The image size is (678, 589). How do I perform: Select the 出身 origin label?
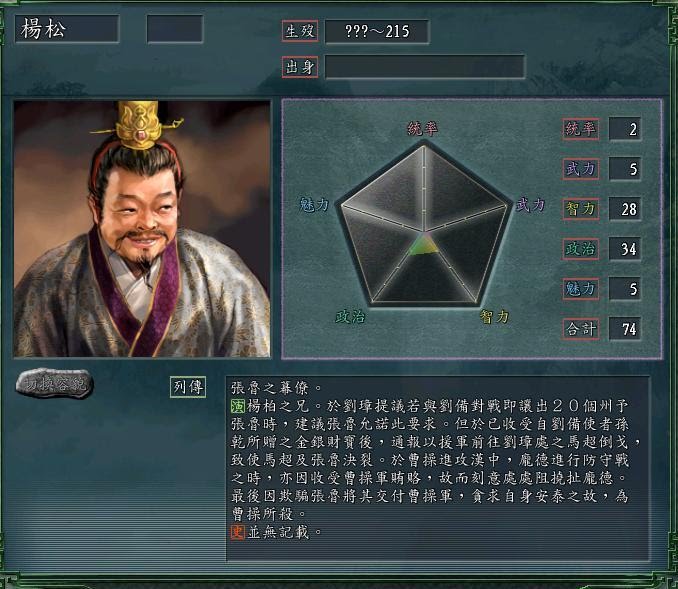[x=300, y=67]
